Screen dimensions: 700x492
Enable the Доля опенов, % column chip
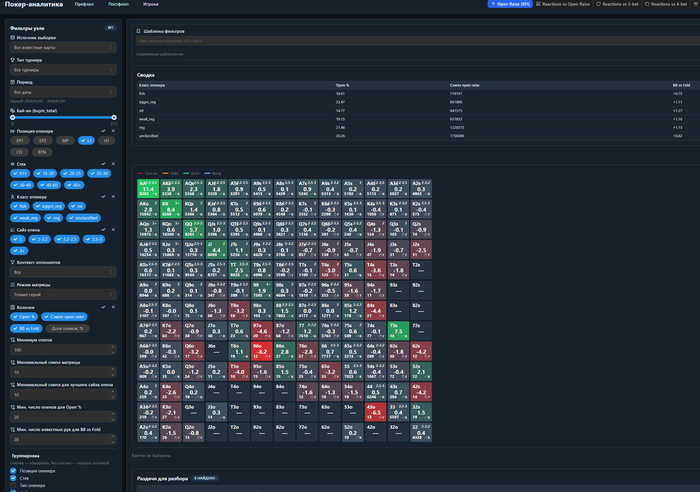click(x=67, y=329)
